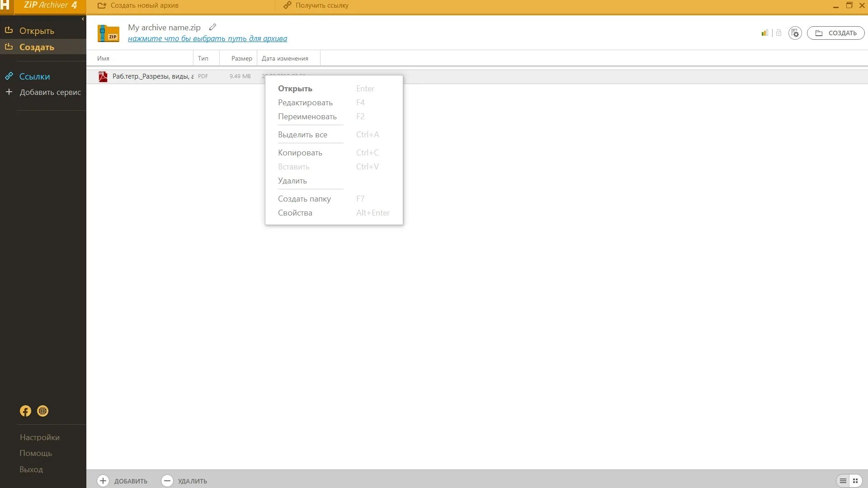Collapse the sidebar with arrow

(x=83, y=19)
